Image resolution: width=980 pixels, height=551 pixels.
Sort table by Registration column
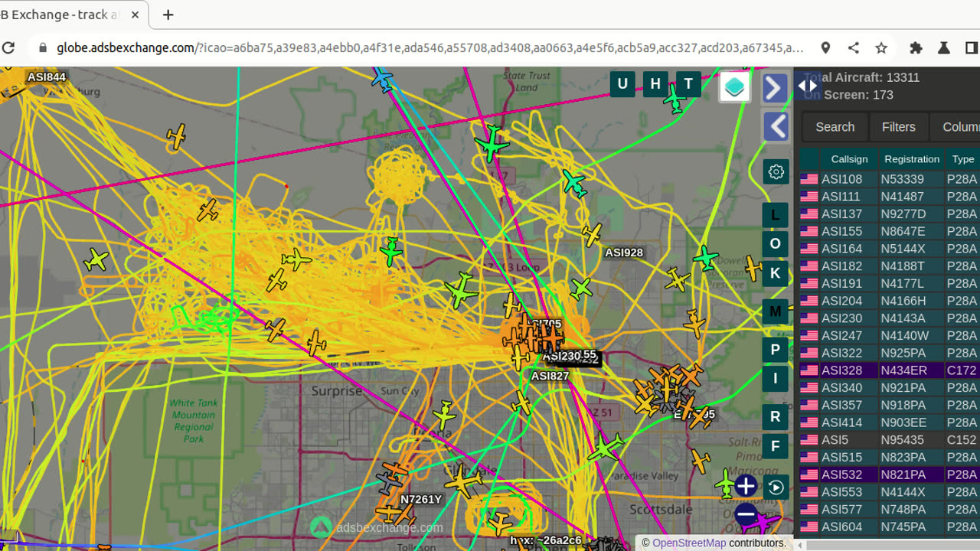pos(911,159)
